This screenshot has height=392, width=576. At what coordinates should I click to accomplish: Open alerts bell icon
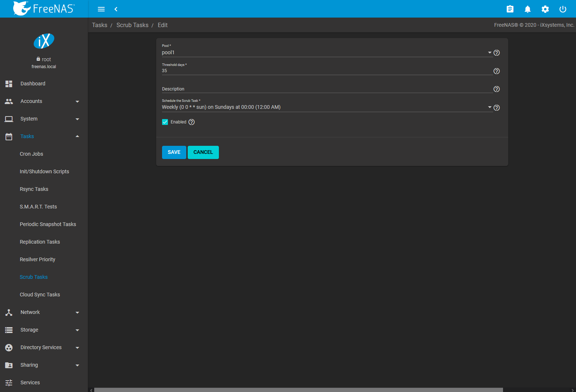pyautogui.click(x=528, y=9)
